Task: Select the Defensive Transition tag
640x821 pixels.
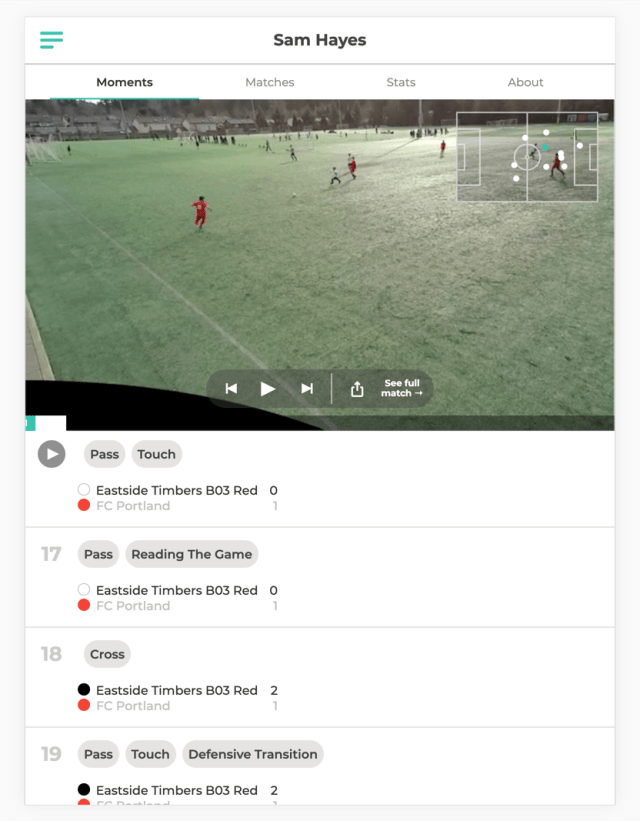Action: pos(253,754)
